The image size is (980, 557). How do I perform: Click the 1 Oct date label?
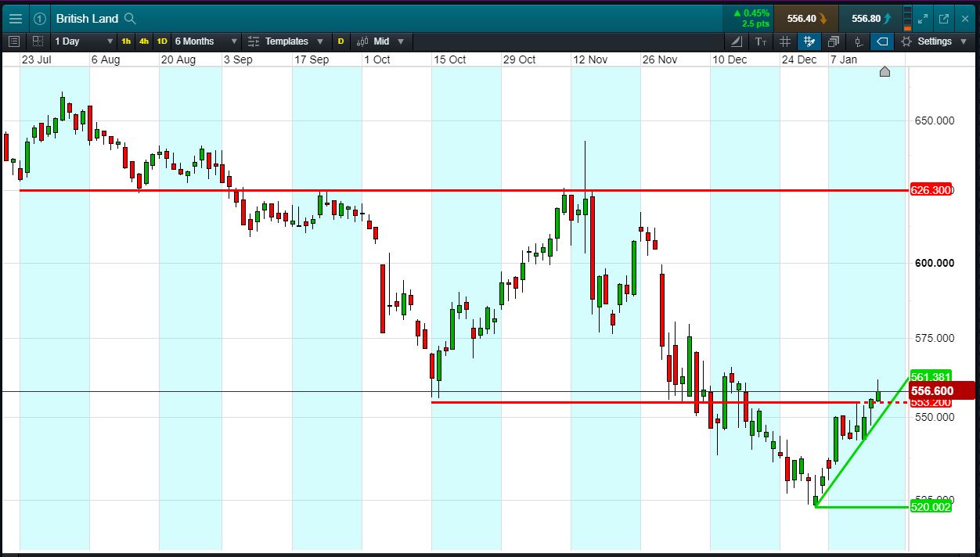377,59
